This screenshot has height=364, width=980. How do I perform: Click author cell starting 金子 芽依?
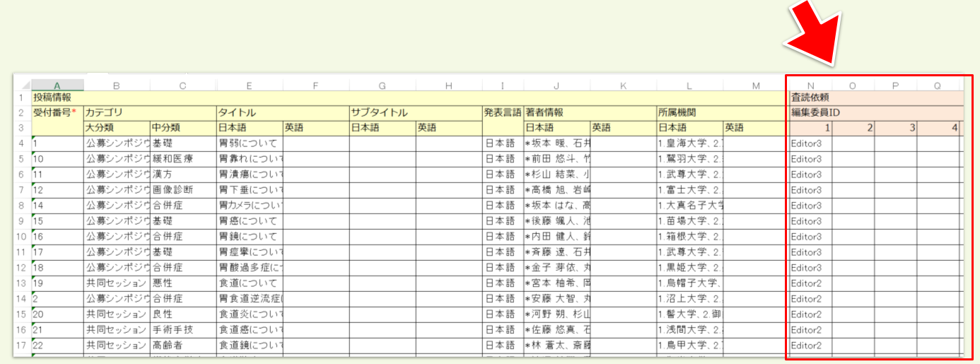coord(556,268)
